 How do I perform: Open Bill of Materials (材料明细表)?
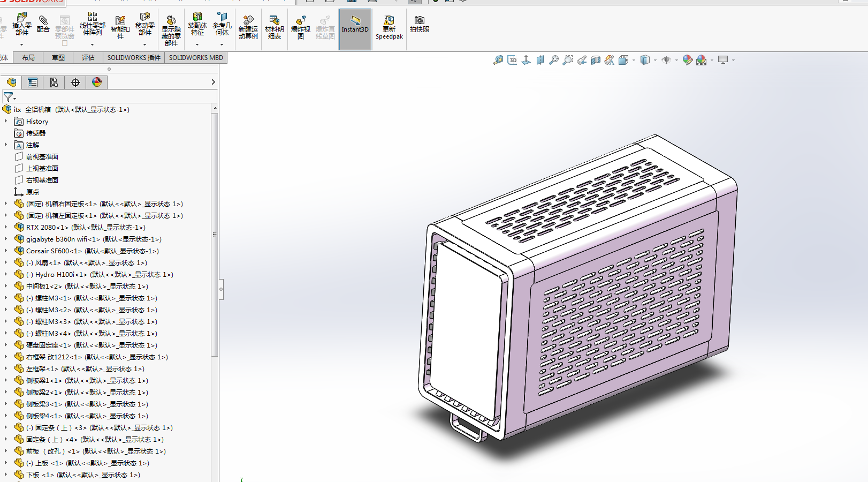point(274,28)
